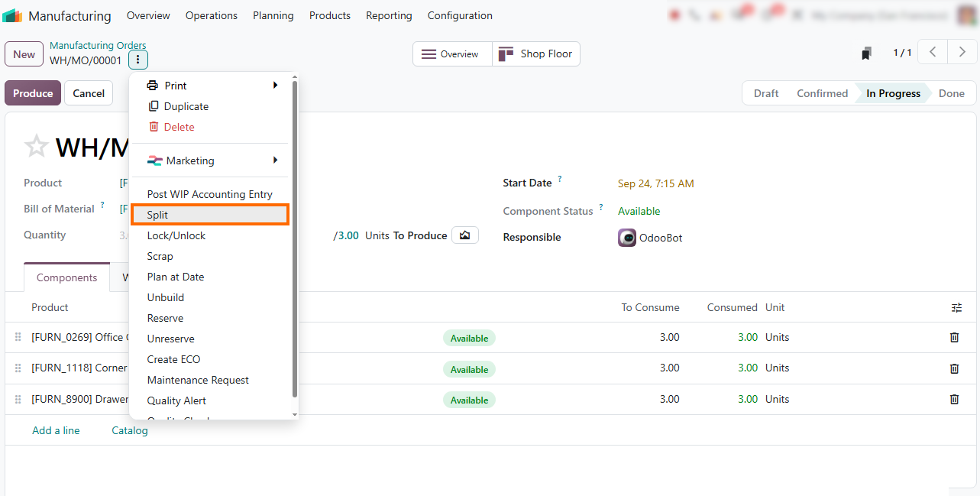Delete the FURN_0269 component row

(x=954, y=337)
